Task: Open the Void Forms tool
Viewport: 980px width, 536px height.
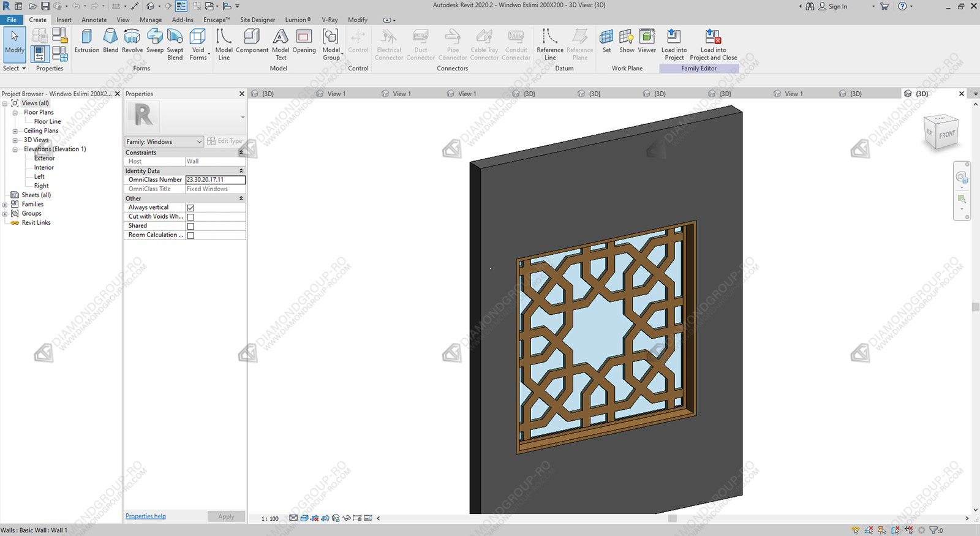Action: [198, 44]
